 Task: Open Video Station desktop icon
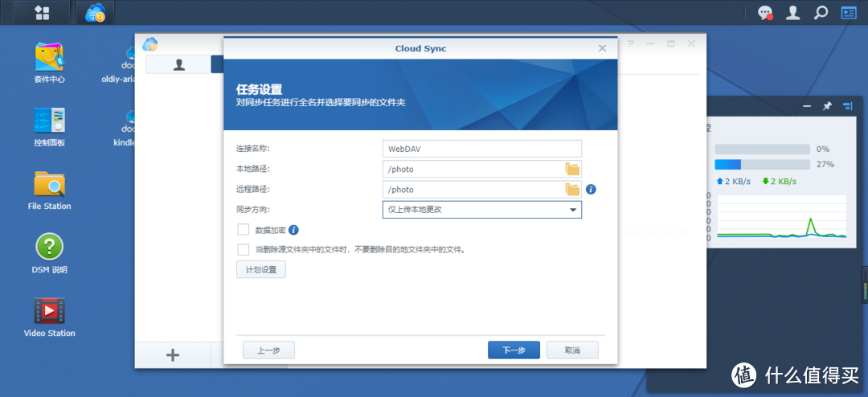point(49,317)
